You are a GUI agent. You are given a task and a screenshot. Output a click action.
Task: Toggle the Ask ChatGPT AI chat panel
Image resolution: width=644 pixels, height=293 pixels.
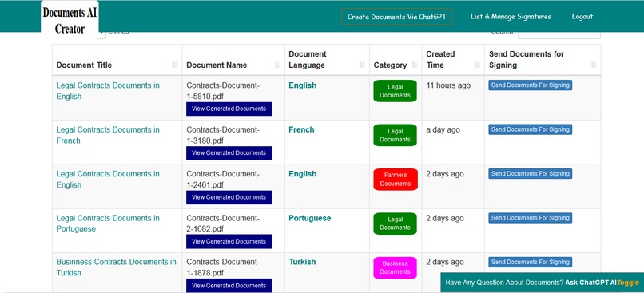pos(628,283)
